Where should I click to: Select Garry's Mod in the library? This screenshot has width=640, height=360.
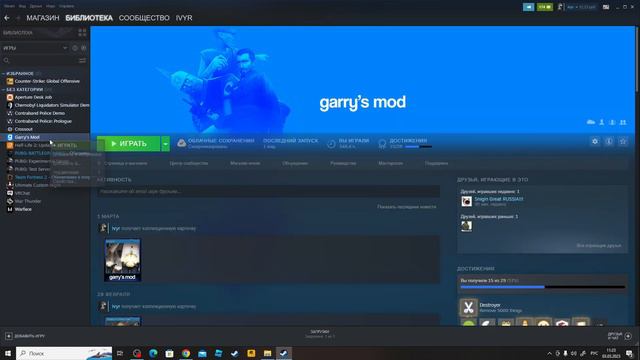[27, 137]
